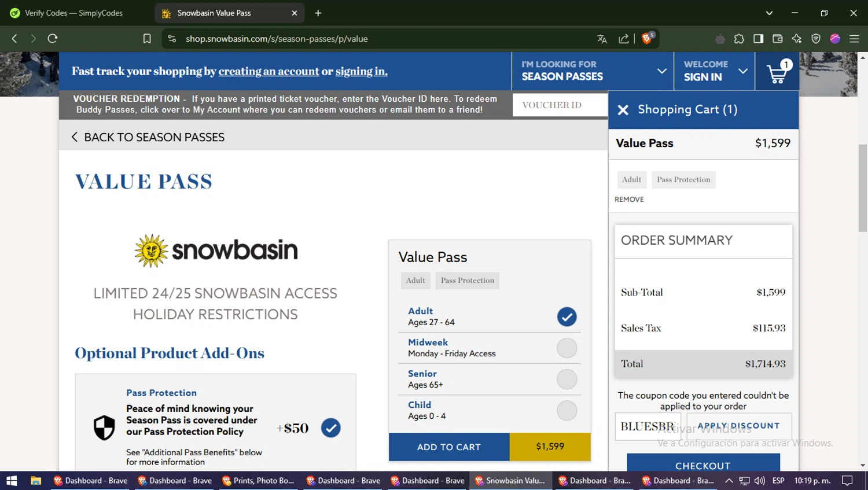Screen dimensions: 868x490
Task: Open the volume control in tray
Action: coord(760,481)
